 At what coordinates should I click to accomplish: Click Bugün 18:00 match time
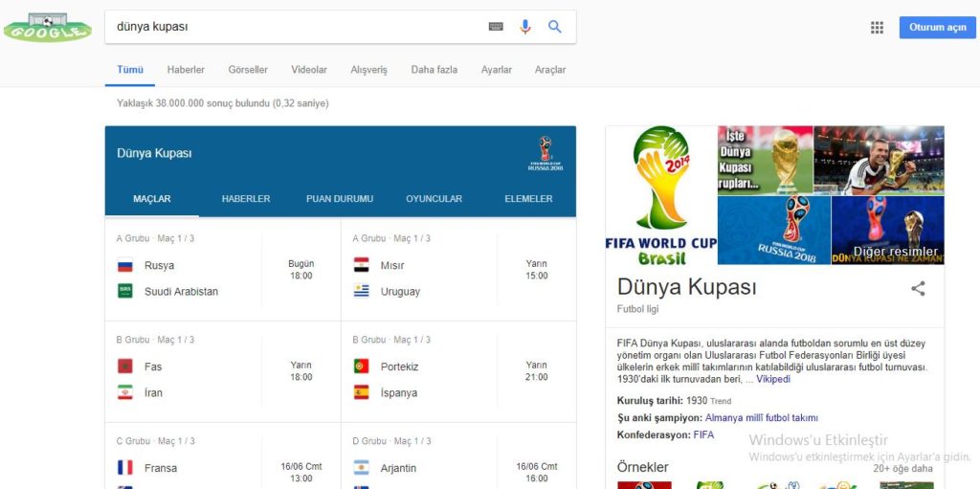301,270
